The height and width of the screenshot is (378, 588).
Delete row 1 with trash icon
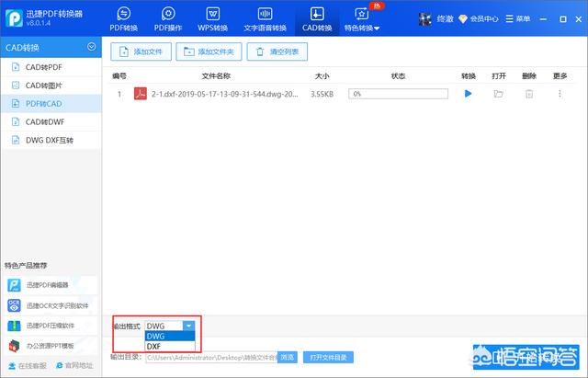click(x=529, y=94)
